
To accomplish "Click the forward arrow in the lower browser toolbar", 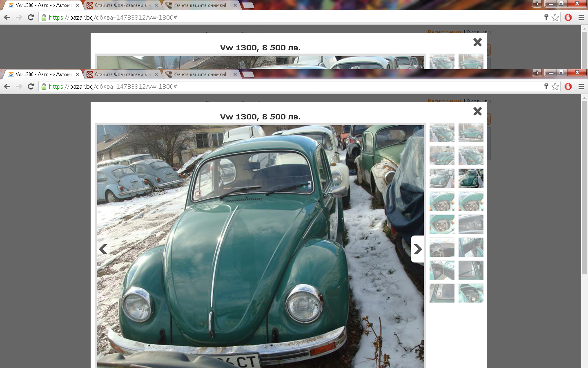I will 19,86.
